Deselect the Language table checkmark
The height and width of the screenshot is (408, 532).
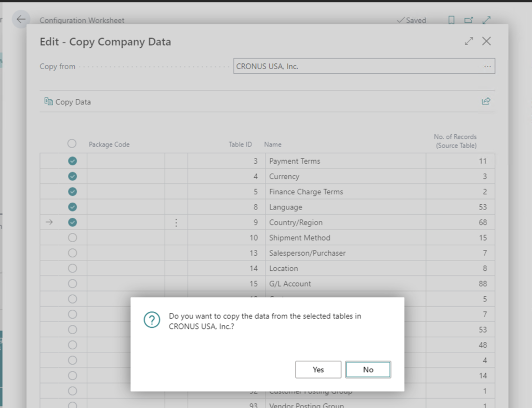(72, 207)
